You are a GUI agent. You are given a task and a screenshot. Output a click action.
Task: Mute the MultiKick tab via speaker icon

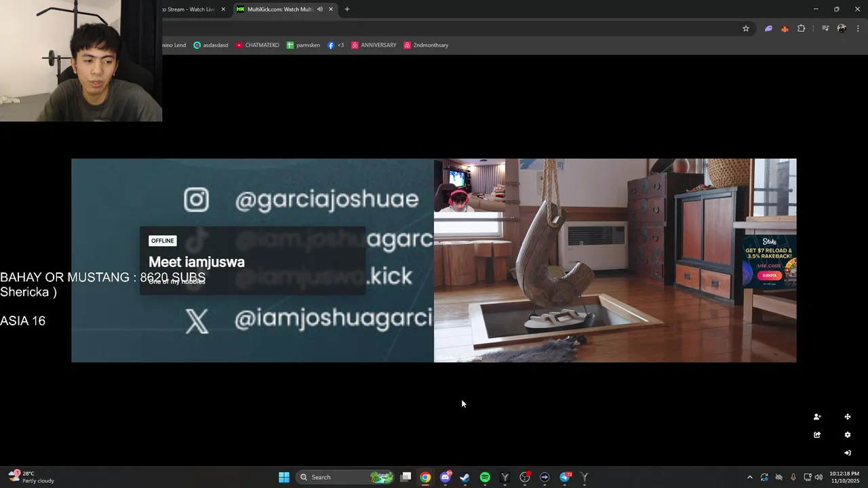(x=320, y=9)
